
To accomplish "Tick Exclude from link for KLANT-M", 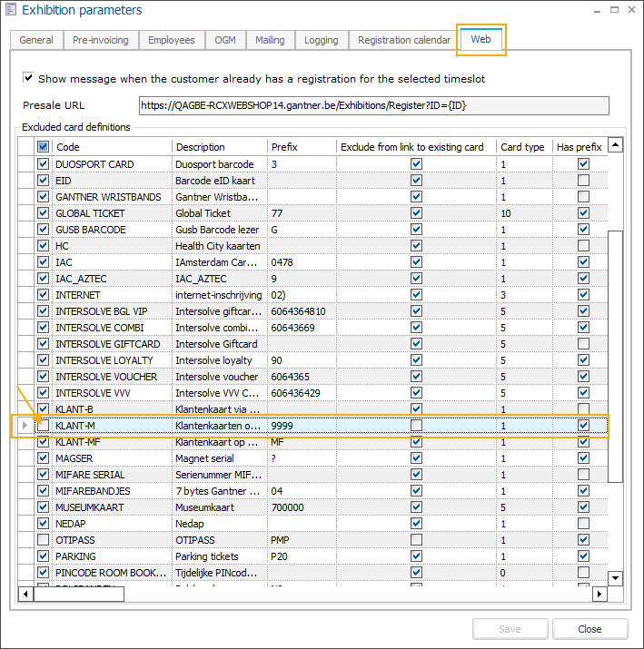I will (x=416, y=425).
